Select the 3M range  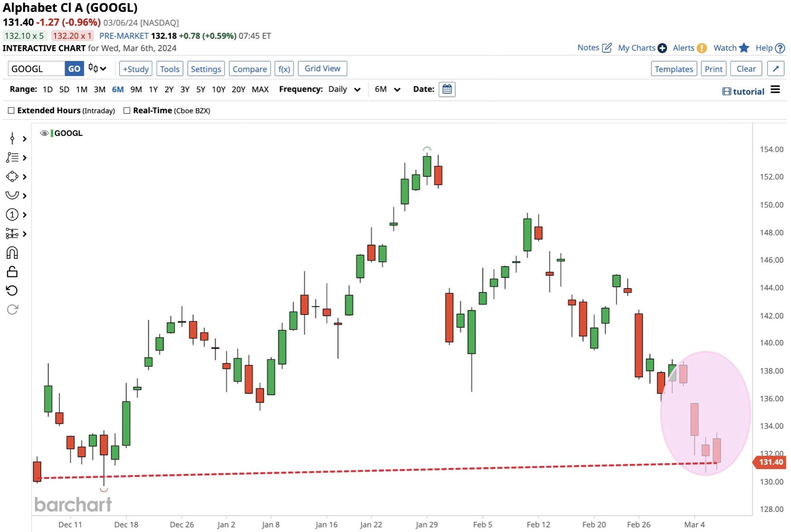(x=100, y=89)
